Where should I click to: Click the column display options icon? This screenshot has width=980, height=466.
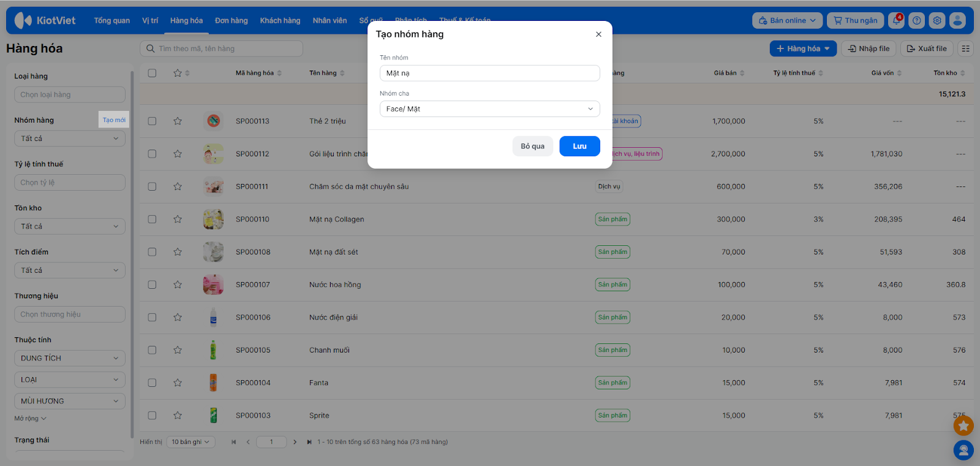point(965,48)
